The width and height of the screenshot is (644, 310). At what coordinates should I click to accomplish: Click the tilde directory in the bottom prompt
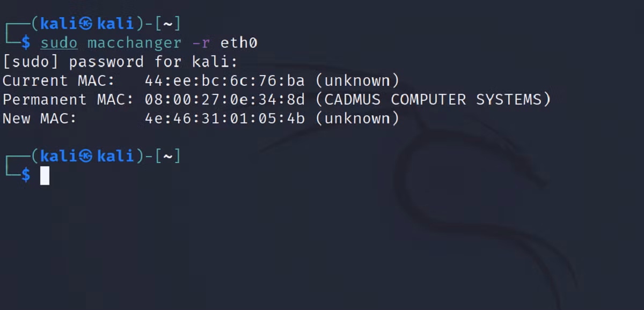(168, 156)
